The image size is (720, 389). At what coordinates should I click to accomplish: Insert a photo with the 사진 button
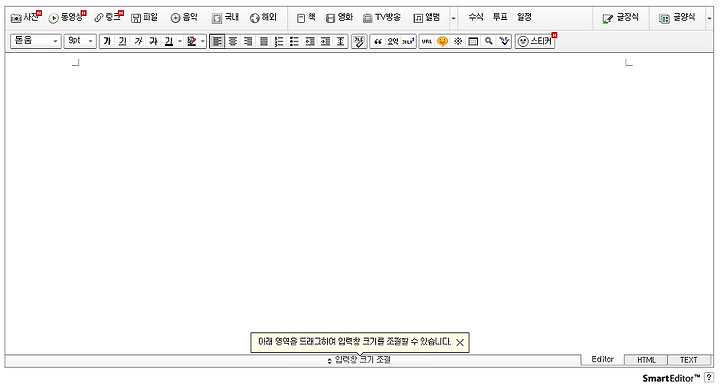[26, 18]
